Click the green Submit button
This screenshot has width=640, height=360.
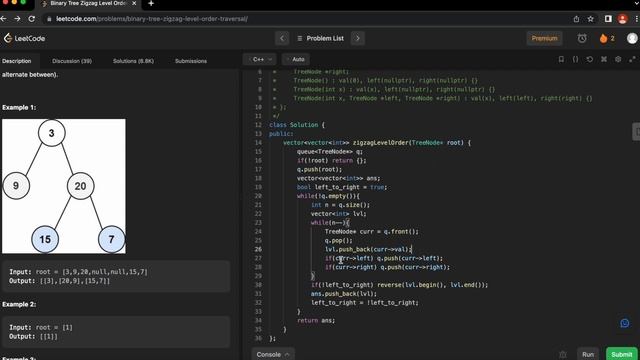point(622,354)
